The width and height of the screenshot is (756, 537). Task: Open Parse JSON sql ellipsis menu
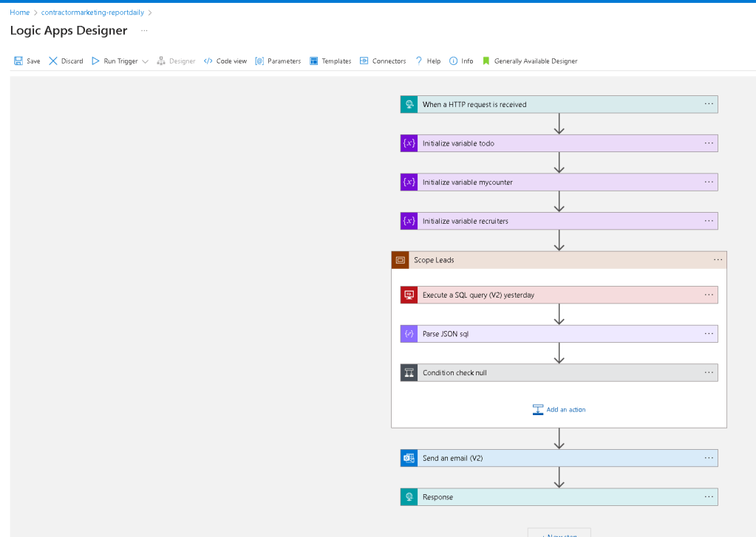tap(709, 333)
